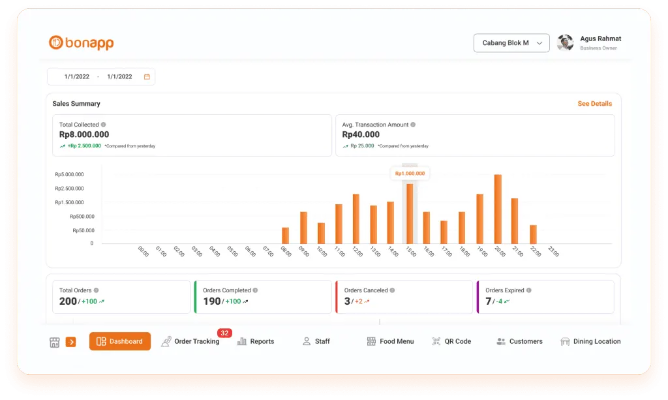Select the Dashboard tab
668x400 pixels.
tap(120, 341)
